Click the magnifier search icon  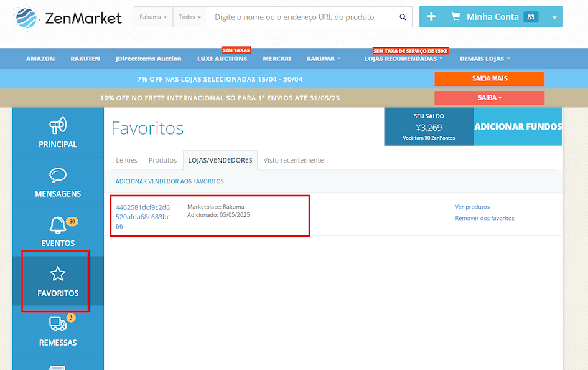coord(403,17)
